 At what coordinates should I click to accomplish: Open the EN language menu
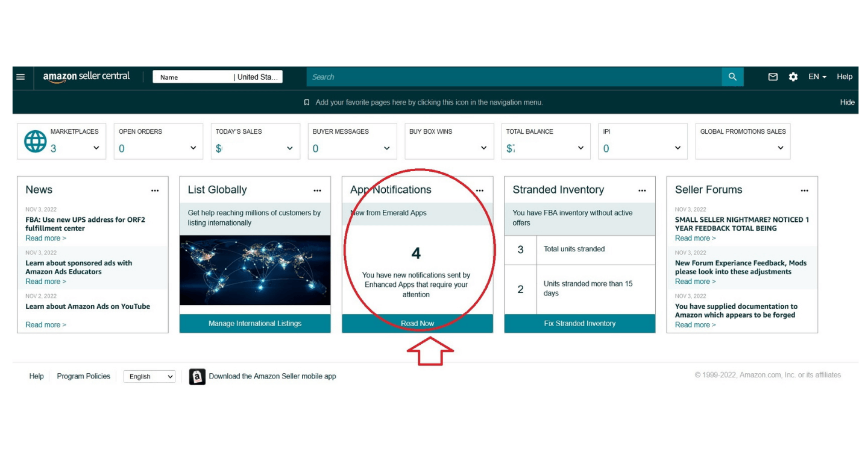point(816,77)
